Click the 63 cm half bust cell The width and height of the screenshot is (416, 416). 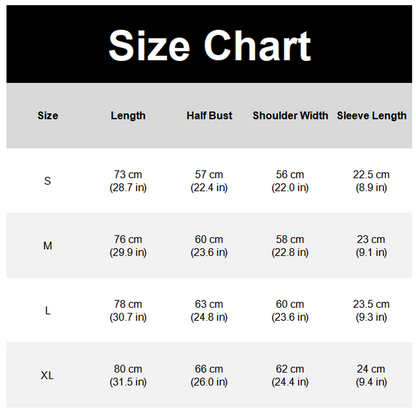click(209, 311)
